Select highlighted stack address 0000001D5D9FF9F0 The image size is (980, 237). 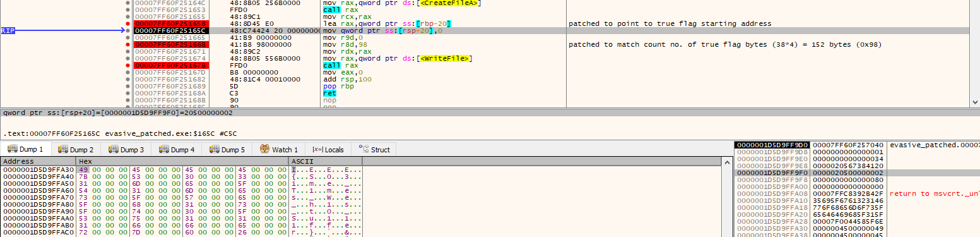pos(772,173)
